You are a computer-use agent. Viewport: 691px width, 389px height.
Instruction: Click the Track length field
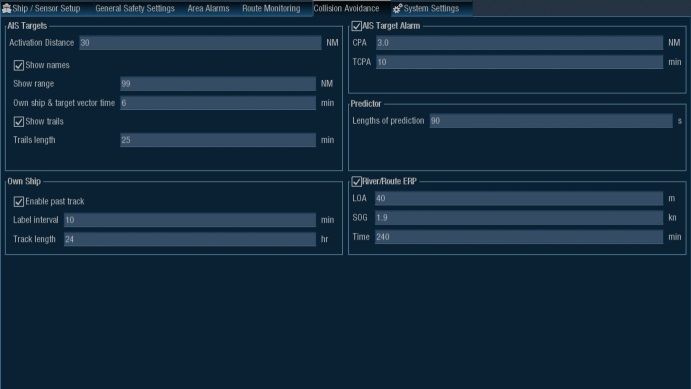tap(189, 239)
